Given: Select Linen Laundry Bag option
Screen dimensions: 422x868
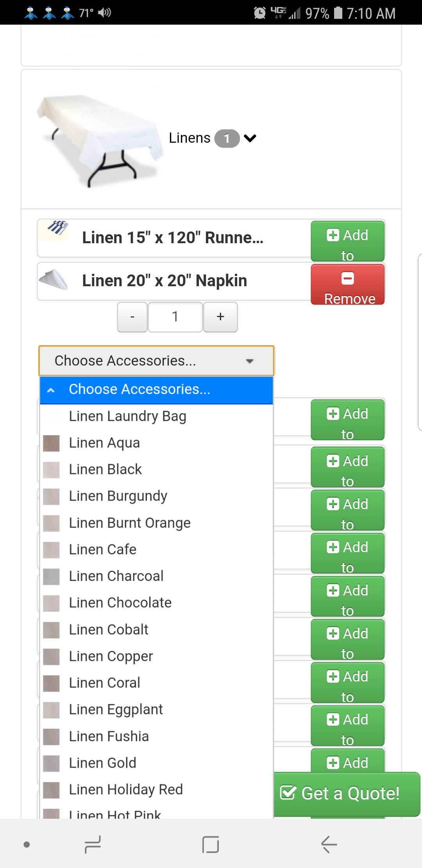Looking at the screenshot, I should click(127, 416).
